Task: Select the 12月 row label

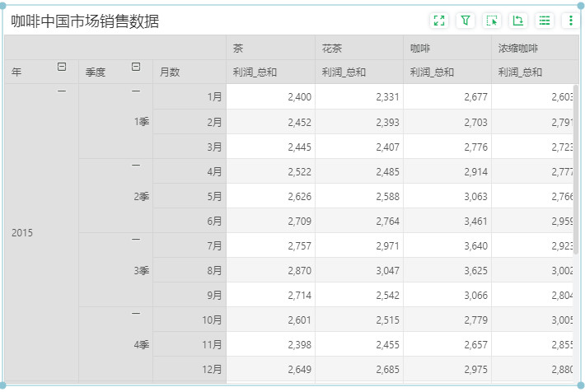Action: (190, 369)
